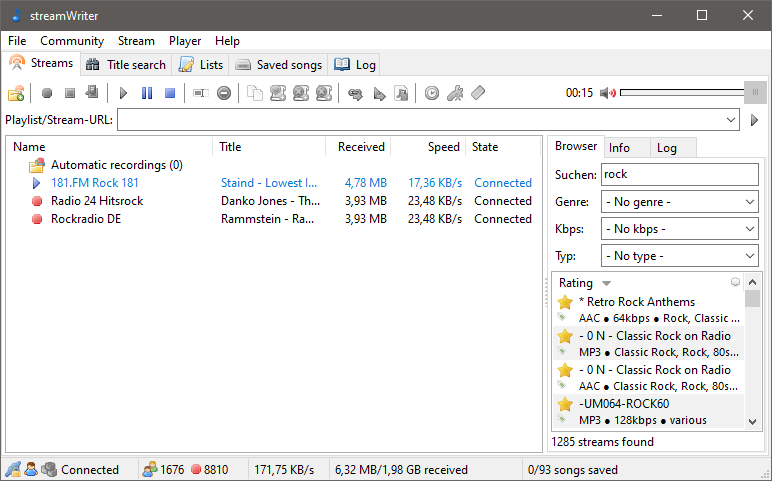Sort by the Received column header
This screenshot has width=772, height=481.
(x=358, y=147)
